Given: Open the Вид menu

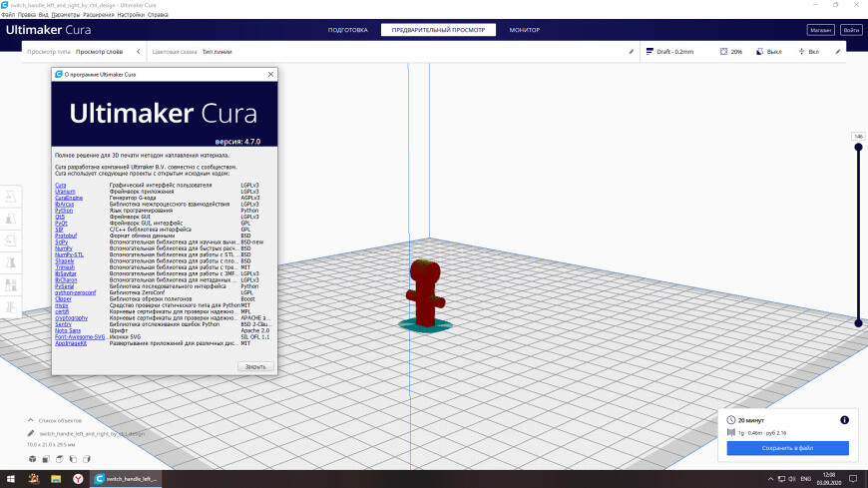Looking at the screenshot, I should click(43, 15).
